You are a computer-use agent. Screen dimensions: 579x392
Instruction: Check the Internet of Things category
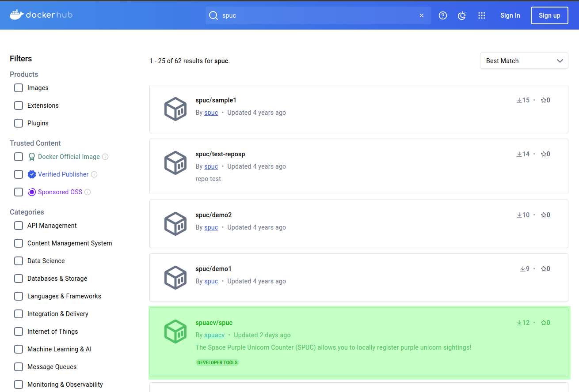(x=19, y=332)
